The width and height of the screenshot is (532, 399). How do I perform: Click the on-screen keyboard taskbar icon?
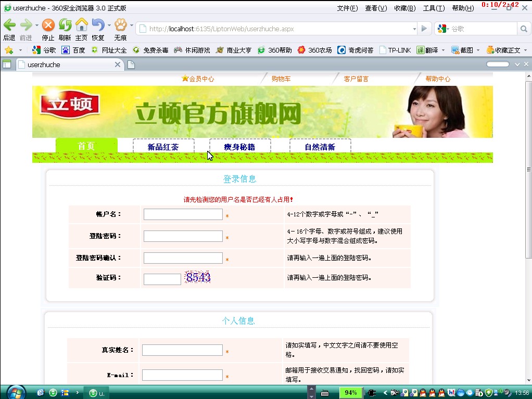[x=325, y=393]
